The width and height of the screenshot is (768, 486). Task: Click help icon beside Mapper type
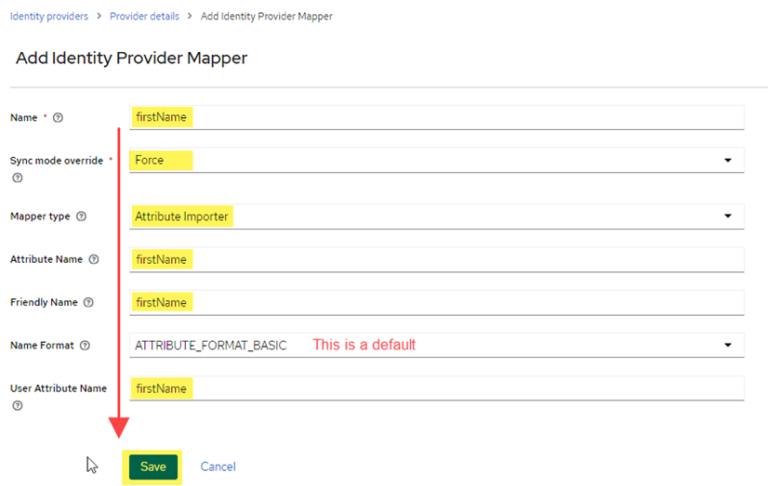[81, 216]
